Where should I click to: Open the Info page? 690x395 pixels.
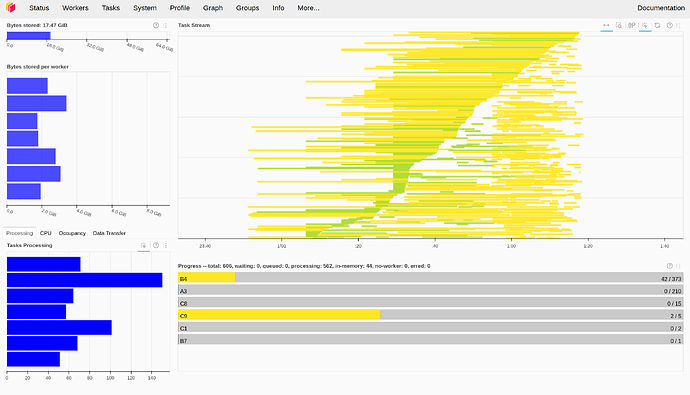tap(278, 8)
